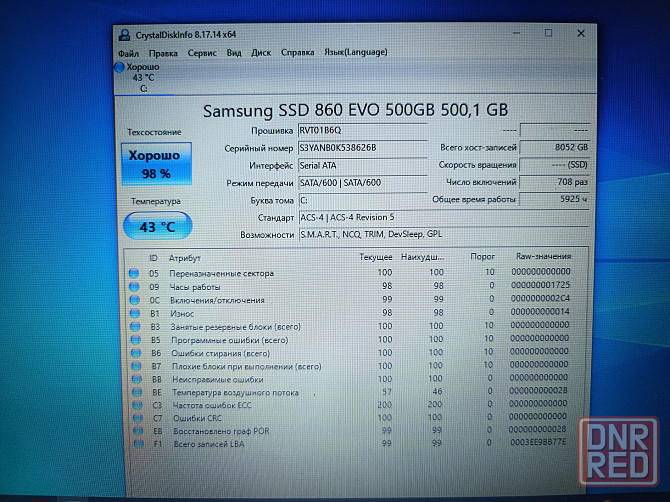This screenshot has width=670, height=502.
Task: Click the status dot for attribute EB
Action: tap(138, 431)
